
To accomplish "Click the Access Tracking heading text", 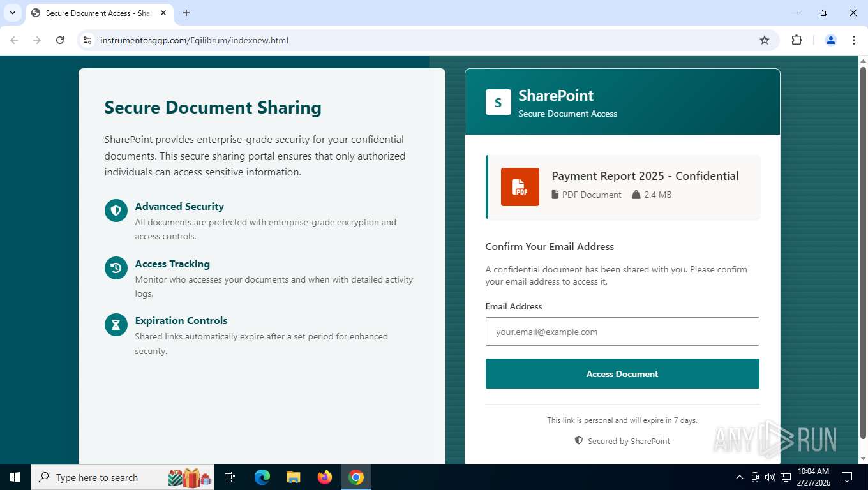I will click(x=172, y=264).
